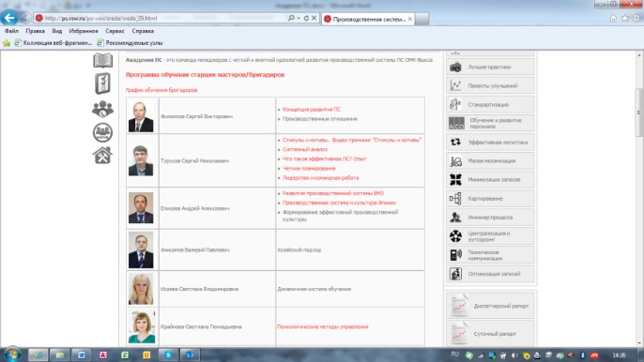
Task: Open Минимизация запасов button
Action: coord(490,180)
